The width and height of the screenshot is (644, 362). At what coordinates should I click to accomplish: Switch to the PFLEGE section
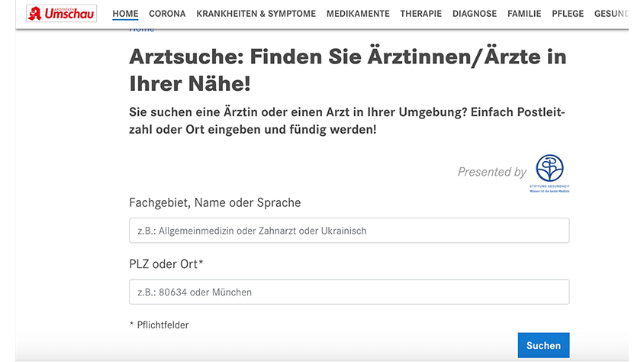pyautogui.click(x=567, y=14)
